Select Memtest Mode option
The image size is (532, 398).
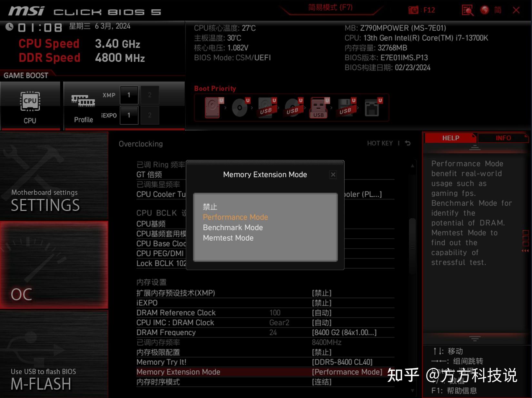pyautogui.click(x=228, y=238)
